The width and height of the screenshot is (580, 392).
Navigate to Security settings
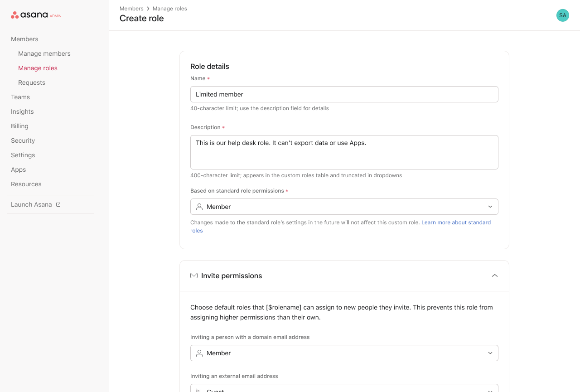click(23, 140)
